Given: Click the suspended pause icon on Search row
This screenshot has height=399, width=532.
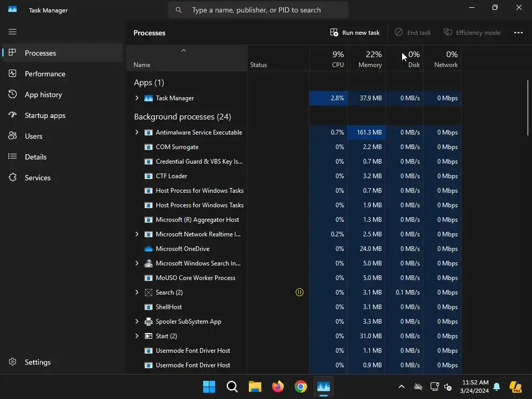Looking at the screenshot, I should click(x=299, y=292).
